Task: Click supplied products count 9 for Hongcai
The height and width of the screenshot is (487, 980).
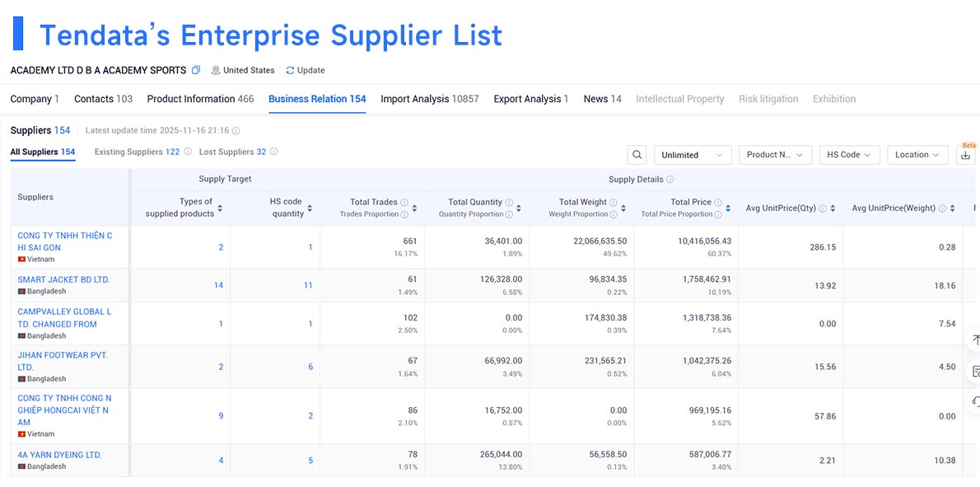Action: point(221,416)
